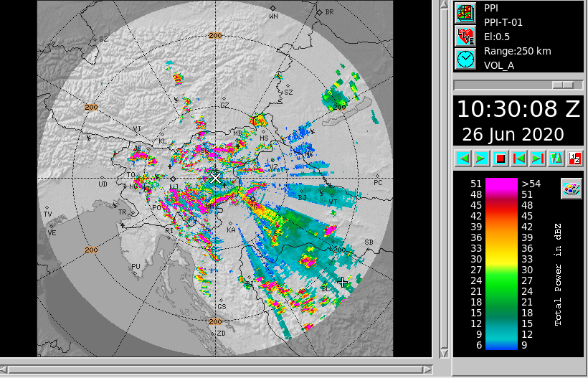The height and width of the screenshot is (378, 588).
Task: Click the PPI-T-01 product name text
Action: click(x=503, y=22)
